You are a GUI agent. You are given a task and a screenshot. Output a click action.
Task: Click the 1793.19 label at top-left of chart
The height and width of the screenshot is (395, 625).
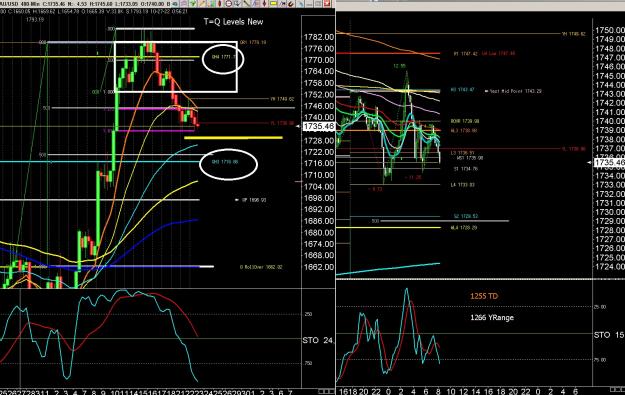point(35,19)
